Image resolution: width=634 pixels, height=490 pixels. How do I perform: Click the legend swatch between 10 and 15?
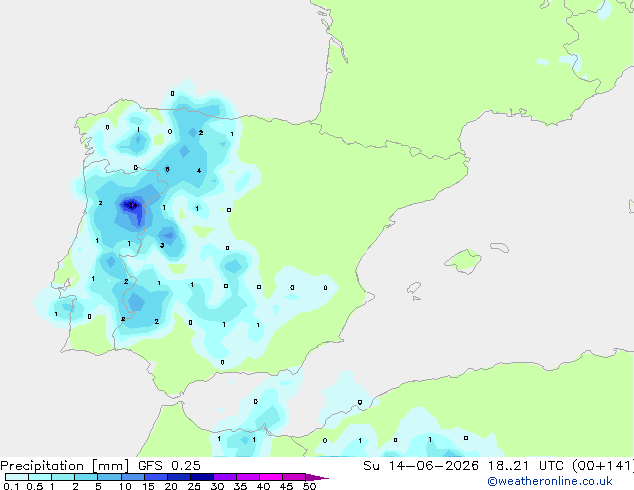(x=133, y=477)
